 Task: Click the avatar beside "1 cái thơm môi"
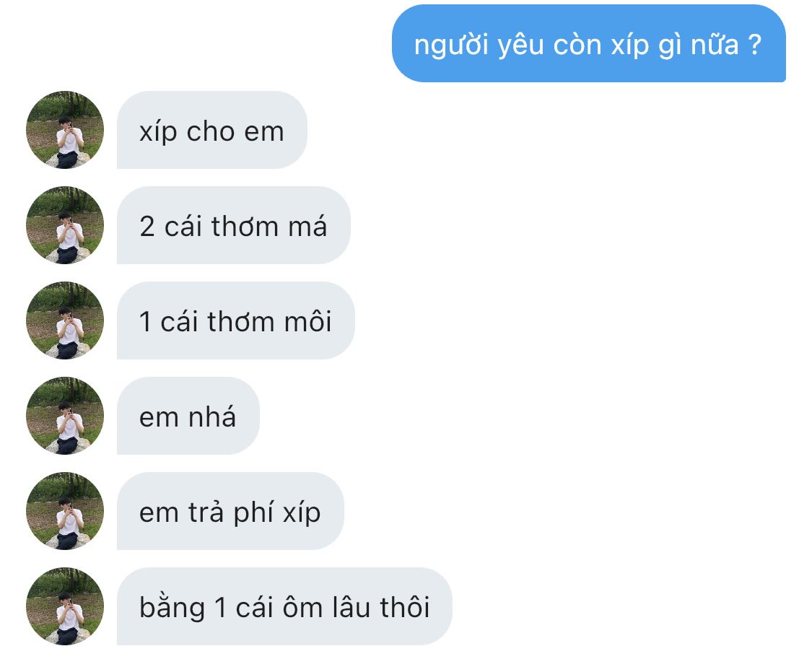pyautogui.click(x=65, y=320)
